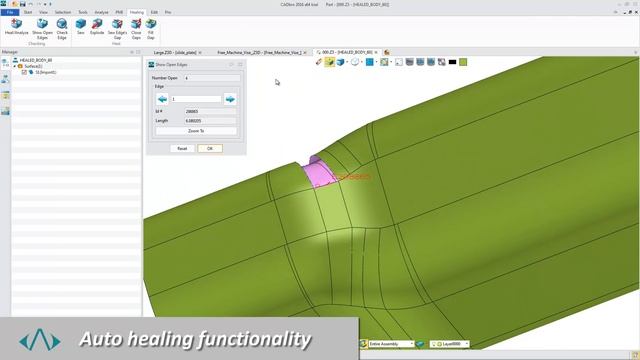Run the Heal/Analyze tool in the ribbon
Viewport: 640px width, 360px height.
tap(16, 27)
